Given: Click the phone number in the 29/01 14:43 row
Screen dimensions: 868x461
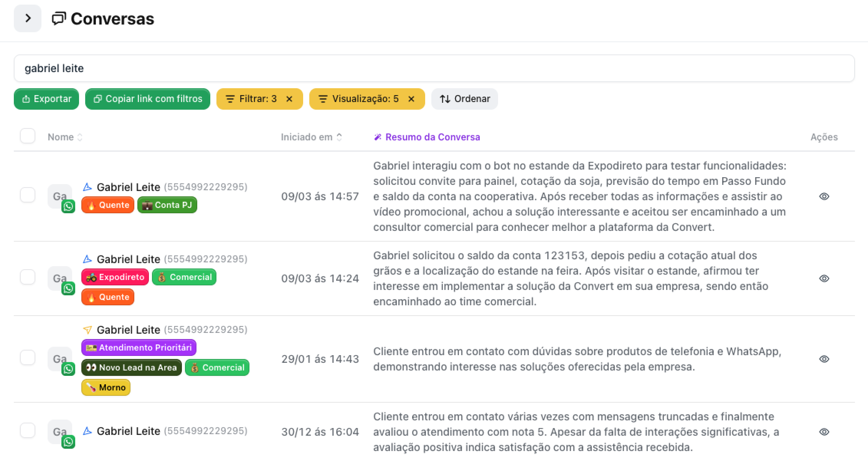Looking at the screenshot, I should 206,329.
